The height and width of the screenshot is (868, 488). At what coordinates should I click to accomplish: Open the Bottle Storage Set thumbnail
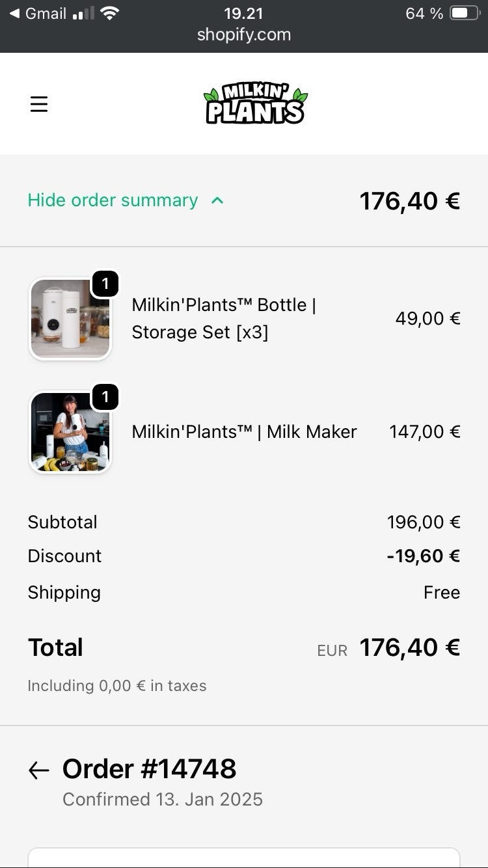[x=70, y=319]
